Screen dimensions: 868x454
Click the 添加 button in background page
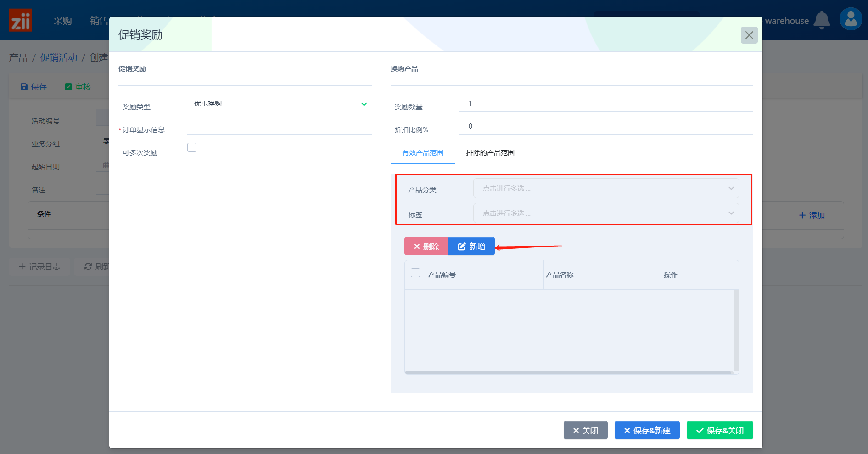[812, 215]
